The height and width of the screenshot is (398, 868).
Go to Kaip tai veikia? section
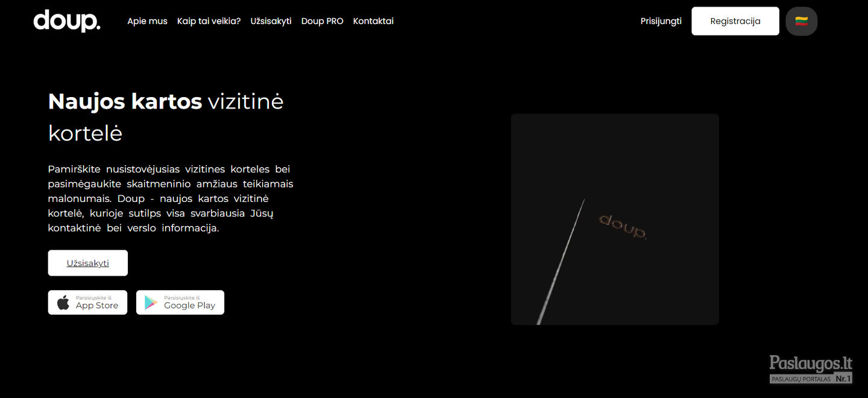coord(209,21)
